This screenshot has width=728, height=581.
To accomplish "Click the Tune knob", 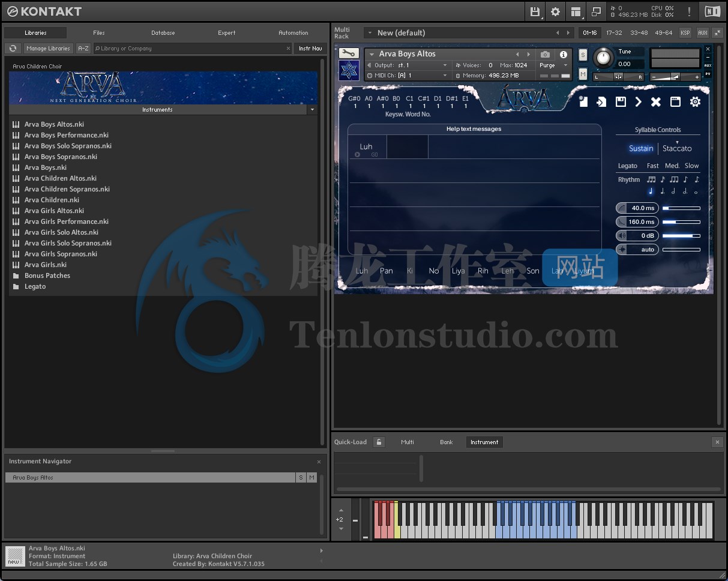I will [x=604, y=58].
